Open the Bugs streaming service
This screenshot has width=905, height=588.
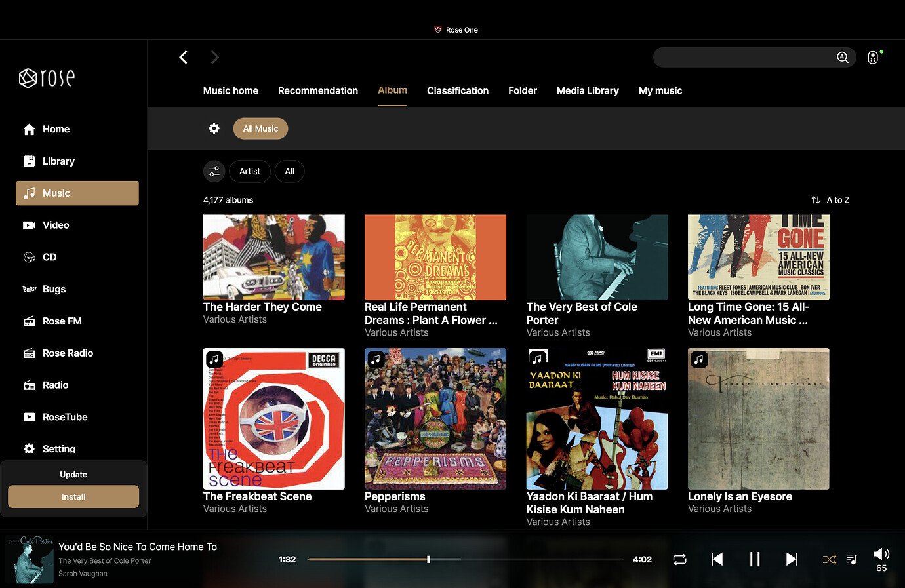pos(54,289)
